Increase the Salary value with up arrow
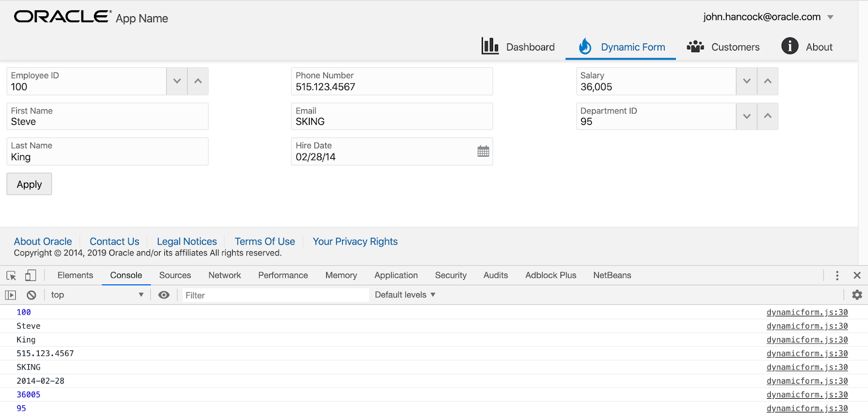 [x=768, y=81]
